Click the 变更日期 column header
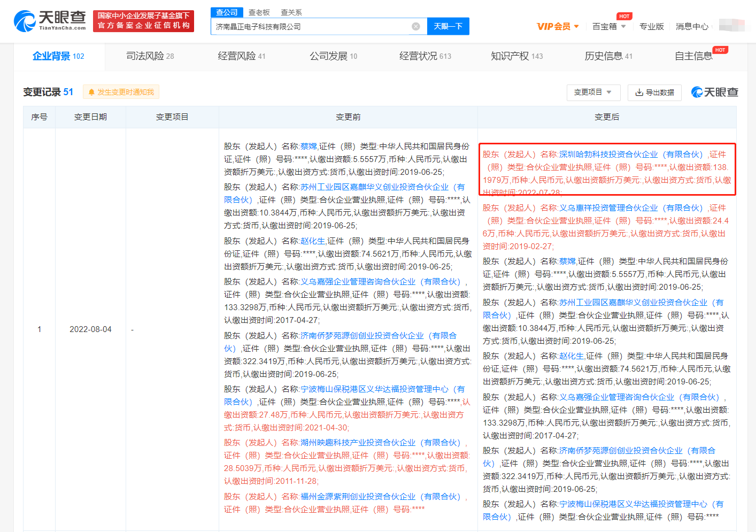 (90, 117)
